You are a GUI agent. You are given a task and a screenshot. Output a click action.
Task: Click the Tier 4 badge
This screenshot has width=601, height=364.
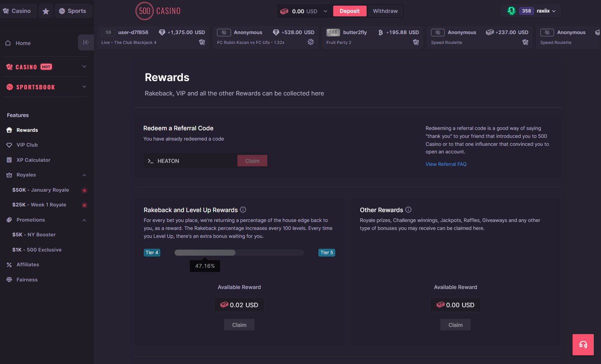point(152,252)
